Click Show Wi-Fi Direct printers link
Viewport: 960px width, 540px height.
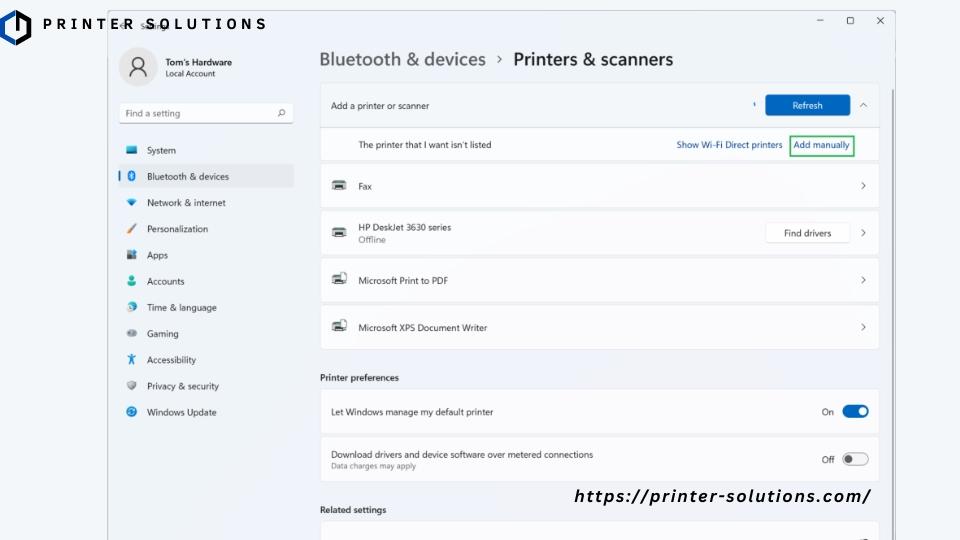pyautogui.click(x=729, y=145)
